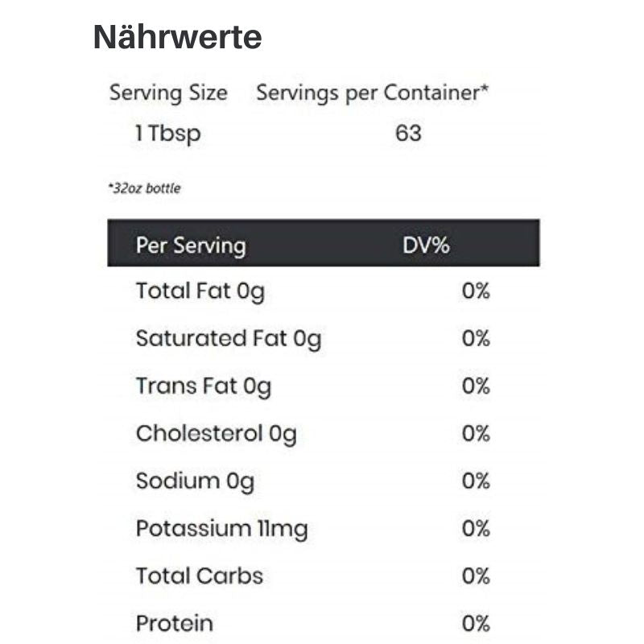Viewport: 644px width, 644px height.
Task: Select the Total Fat 0g row
Action: click(x=324, y=291)
